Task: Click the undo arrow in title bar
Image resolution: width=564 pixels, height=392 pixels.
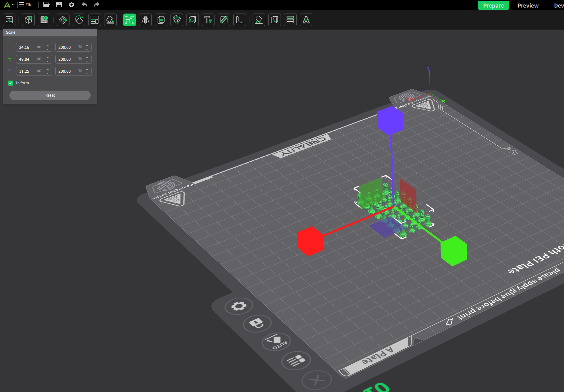Action: click(84, 5)
